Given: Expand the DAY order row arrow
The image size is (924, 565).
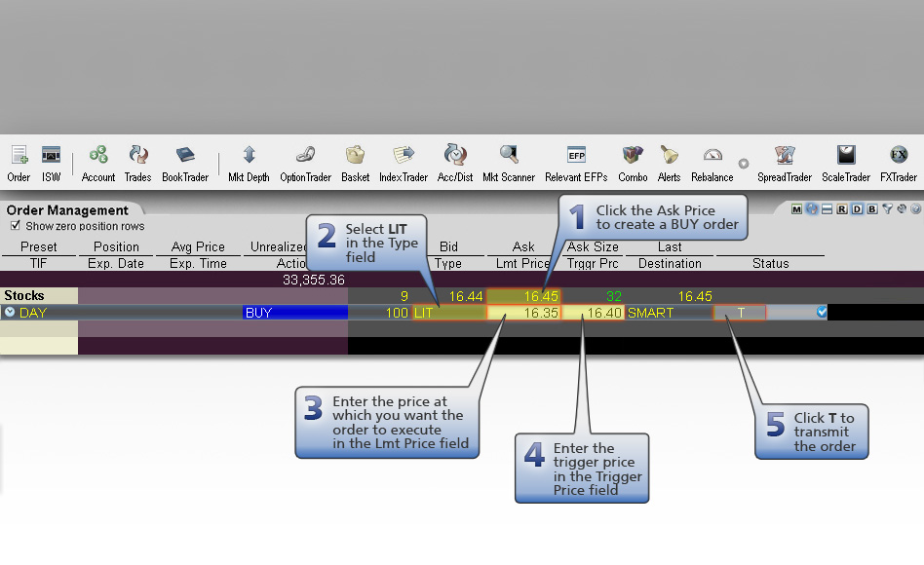Looking at the screenshot, I should click(10, 313).
